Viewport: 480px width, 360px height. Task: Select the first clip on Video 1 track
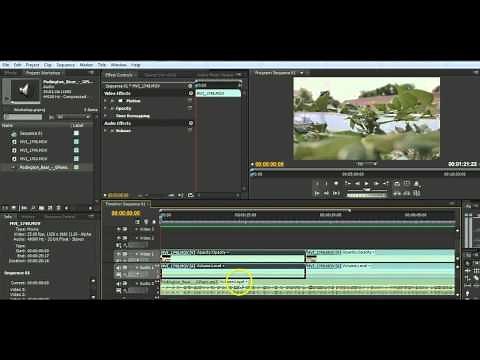(x=233, y=256)
